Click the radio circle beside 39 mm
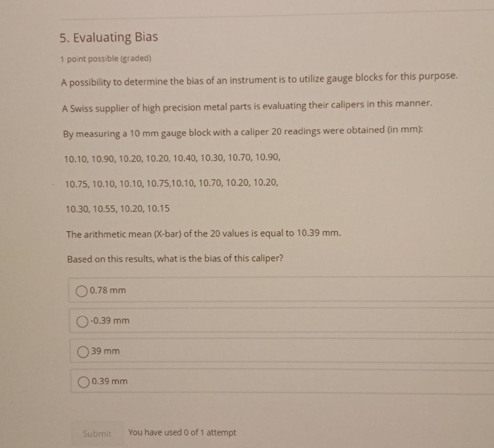 [x=83, y=351]
